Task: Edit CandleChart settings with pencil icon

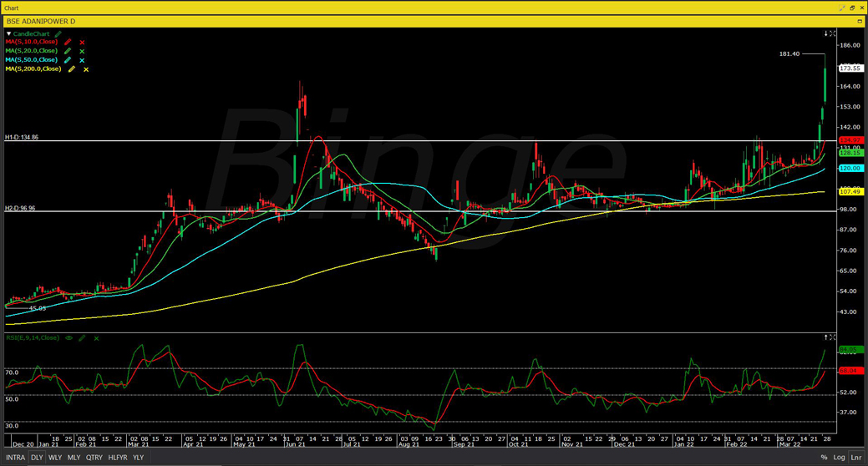Action: pos(58,33)
